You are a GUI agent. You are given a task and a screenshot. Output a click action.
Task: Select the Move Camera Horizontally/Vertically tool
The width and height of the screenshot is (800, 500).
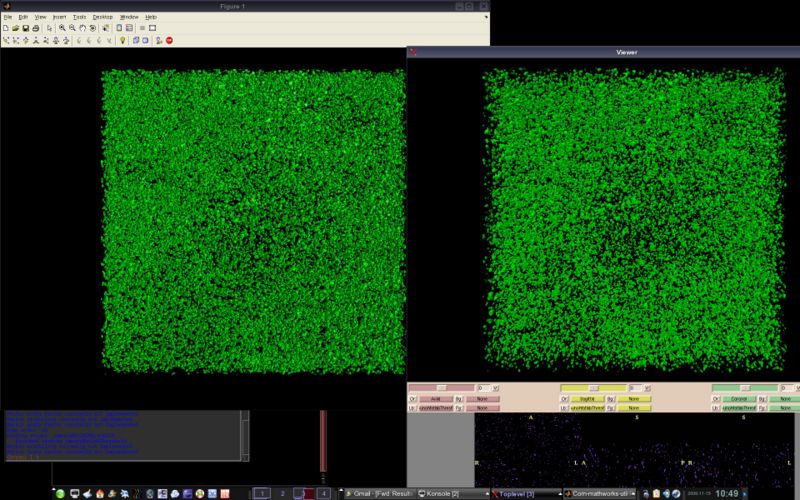(x=36, y=40)
